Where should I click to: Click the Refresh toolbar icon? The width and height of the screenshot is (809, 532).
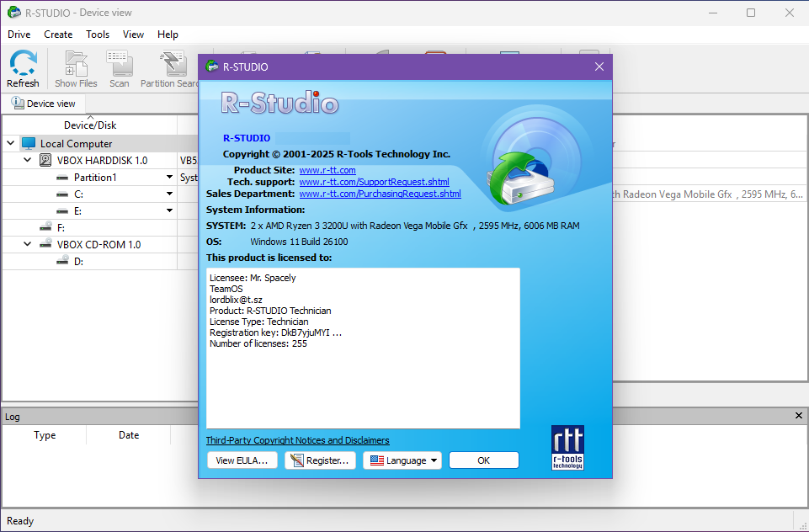tap(23, 63)
